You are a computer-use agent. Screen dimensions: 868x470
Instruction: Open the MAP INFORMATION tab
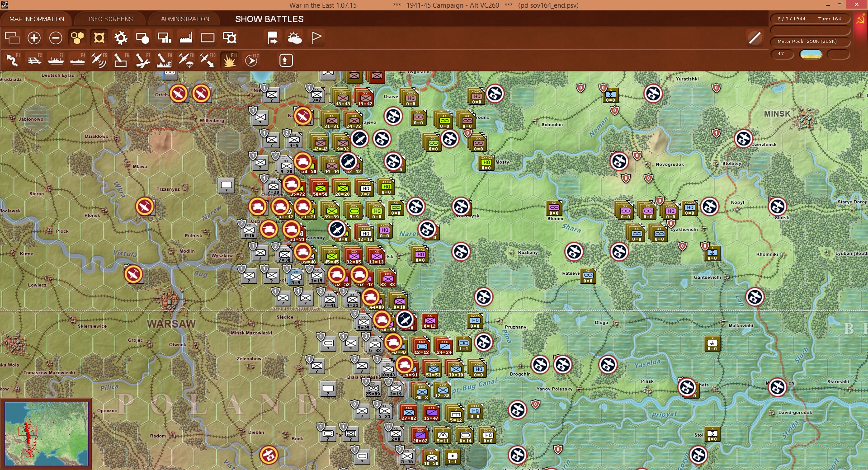tap(37, 19)
